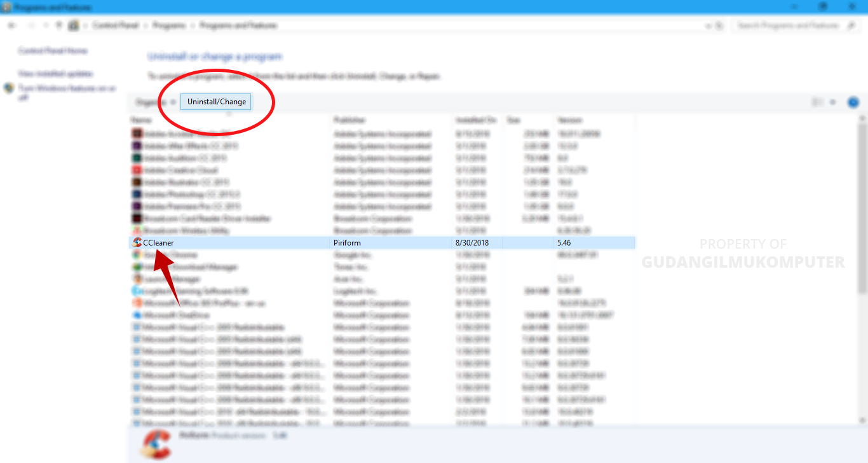This screenshot has height=463, width=868.
Task: Click the CCleaner icon in the list
Action: pos(136,243)
